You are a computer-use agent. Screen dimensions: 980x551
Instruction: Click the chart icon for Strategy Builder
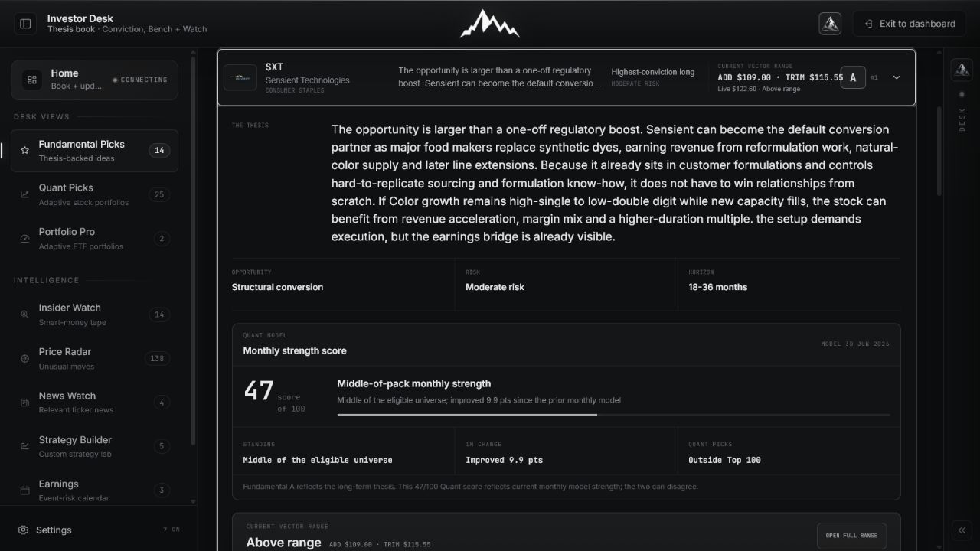(x=25, y=447)
